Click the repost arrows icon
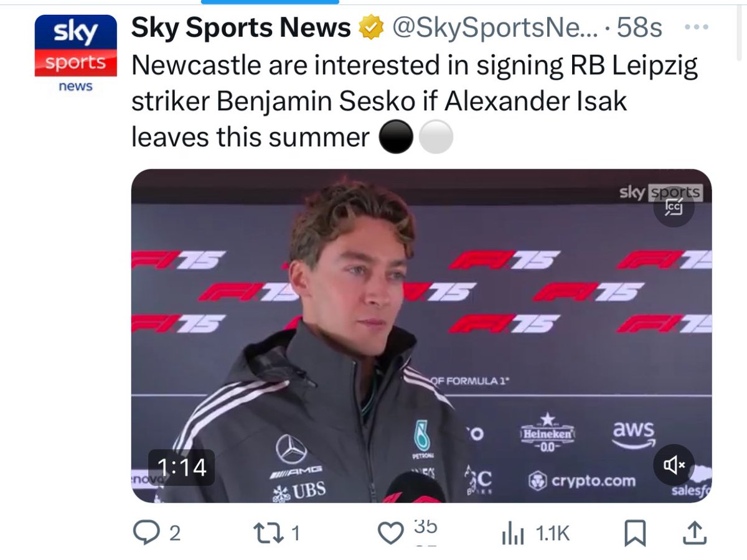Image resolution: width=747 pixels, height=560 pixels. coord(268,533)
